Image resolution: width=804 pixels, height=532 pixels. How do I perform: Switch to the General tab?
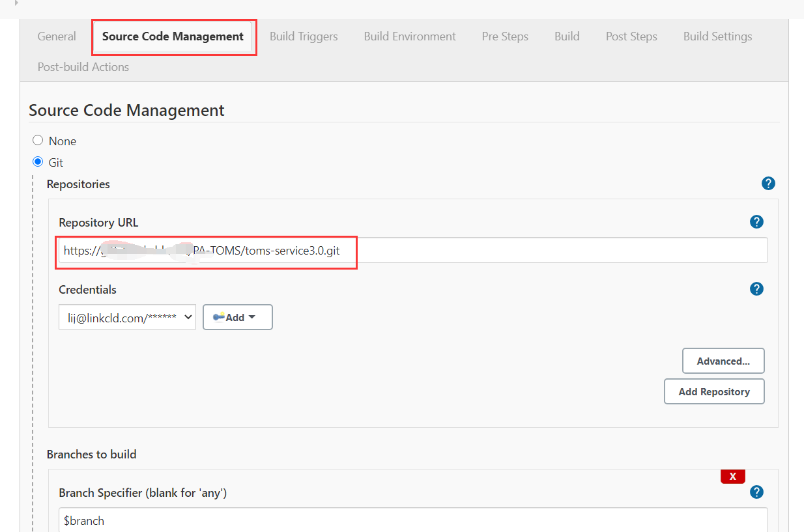point(57,36)
